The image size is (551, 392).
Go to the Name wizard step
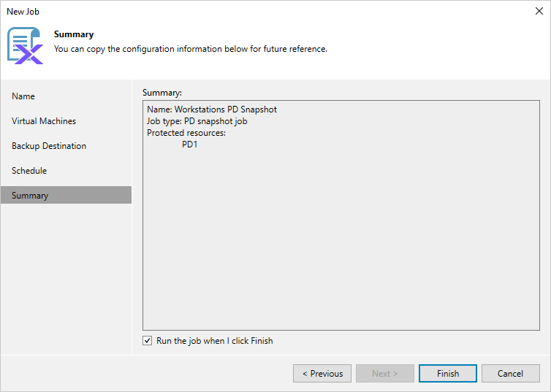point(23,96)
